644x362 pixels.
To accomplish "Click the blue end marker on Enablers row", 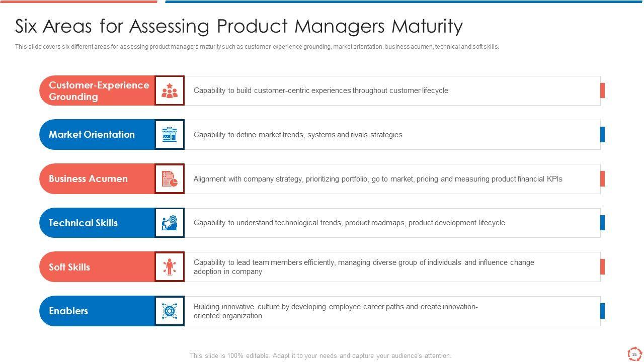I will (602, 311).
